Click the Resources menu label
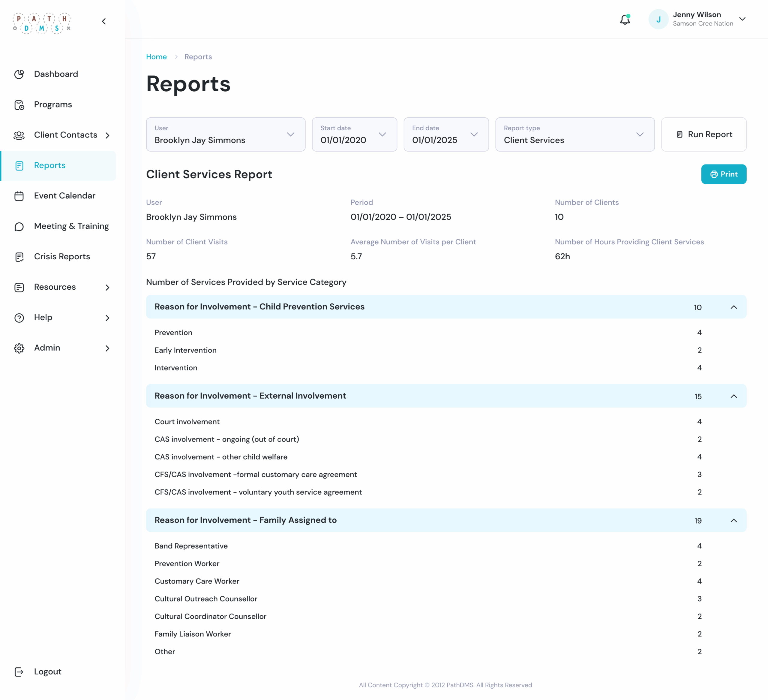The width and height of the screenshot is (768, 700). (x=55, y=287)
